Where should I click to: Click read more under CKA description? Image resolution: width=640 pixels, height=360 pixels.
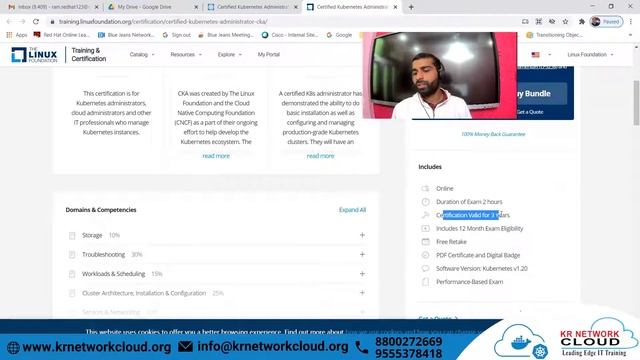coord(216,156)
